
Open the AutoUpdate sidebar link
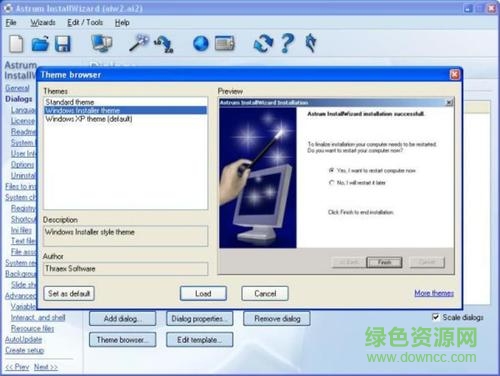coord(23,340)
